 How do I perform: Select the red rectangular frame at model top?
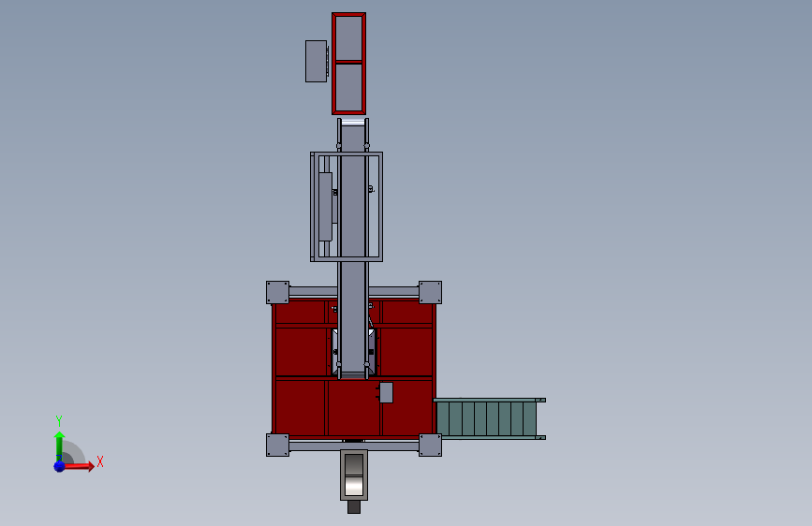point(348,64)
